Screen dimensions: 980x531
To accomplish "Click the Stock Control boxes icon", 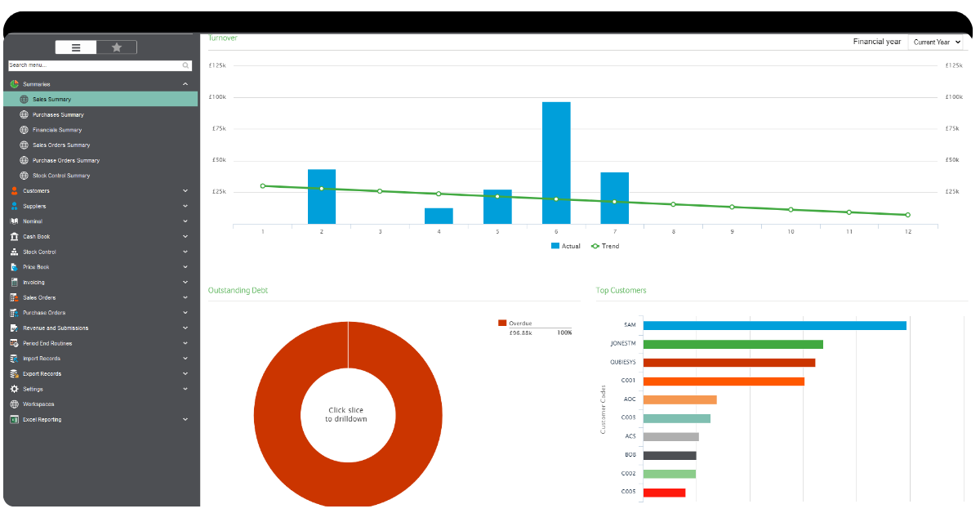I will (14, 252).
